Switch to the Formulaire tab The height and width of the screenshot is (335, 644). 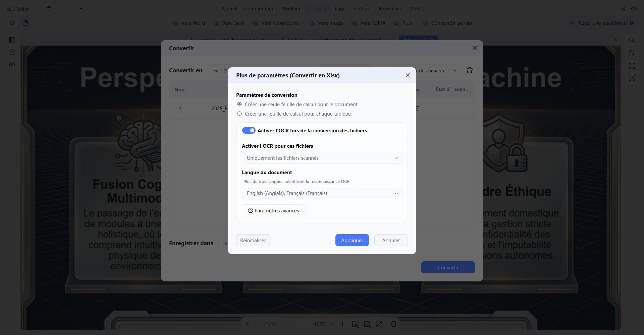pos(390,9)
